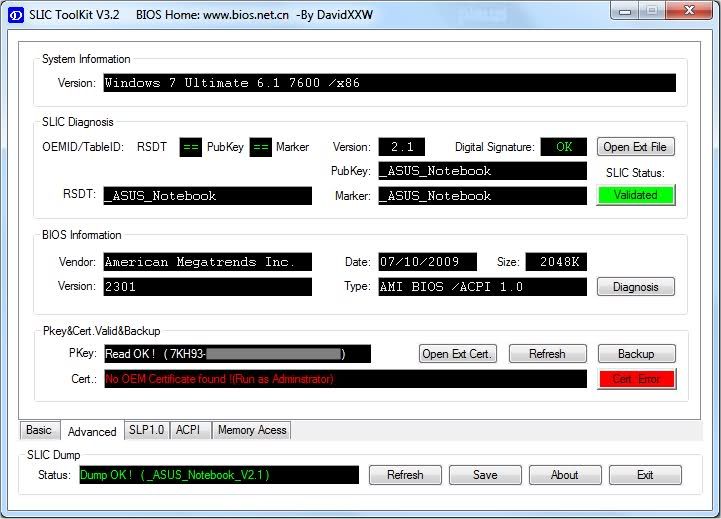Click the Marker field _ASUS_Notebook
Screen dimensions: 721x519
482,196
